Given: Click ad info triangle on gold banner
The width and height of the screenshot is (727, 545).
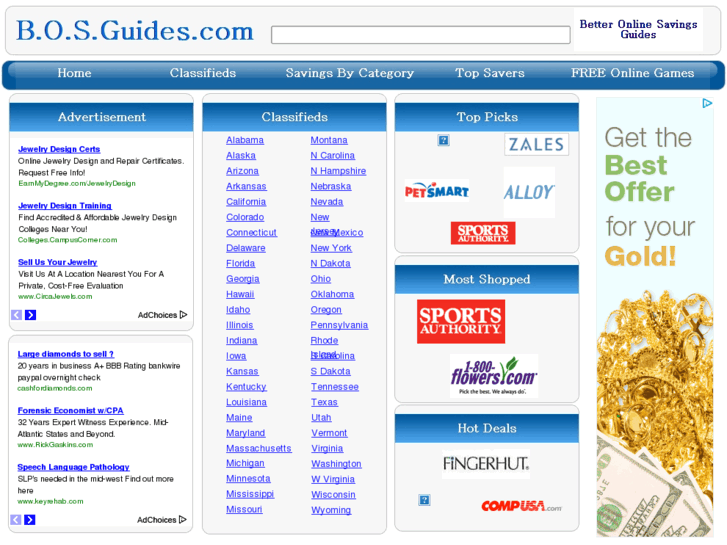Looking at the screenshot, I should [707, 103].
